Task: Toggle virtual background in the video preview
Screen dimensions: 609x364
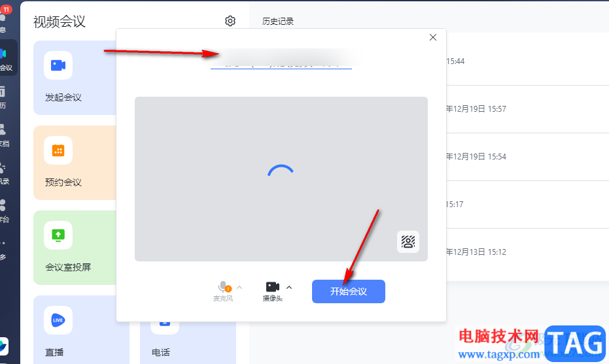Action: [x=408, y=242]
